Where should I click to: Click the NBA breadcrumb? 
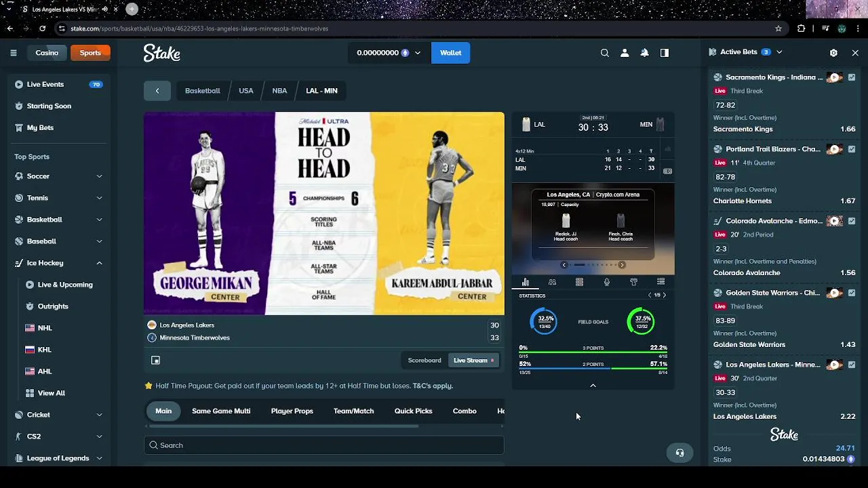point(279,91)
